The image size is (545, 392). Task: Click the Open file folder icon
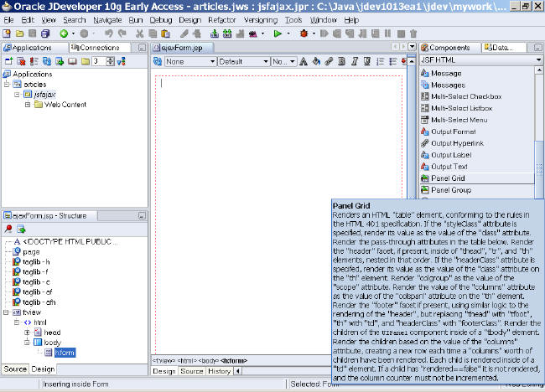click(x=20, y=34)
